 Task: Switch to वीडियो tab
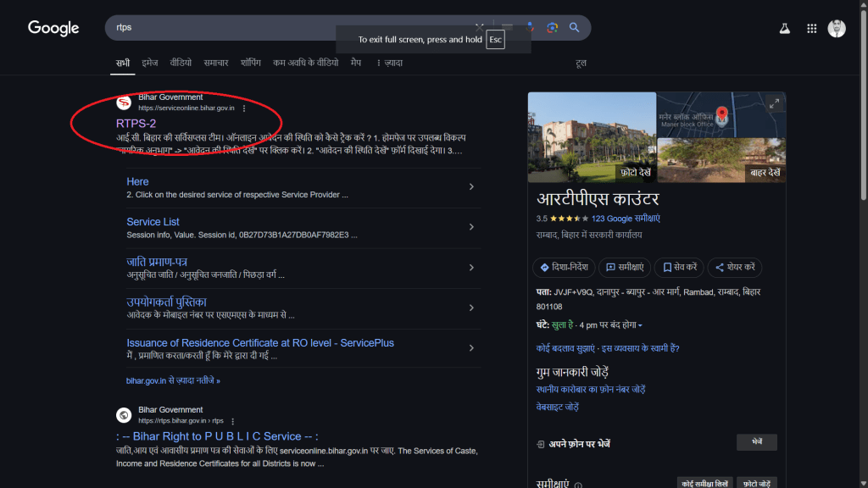click(x=181, y=63)
